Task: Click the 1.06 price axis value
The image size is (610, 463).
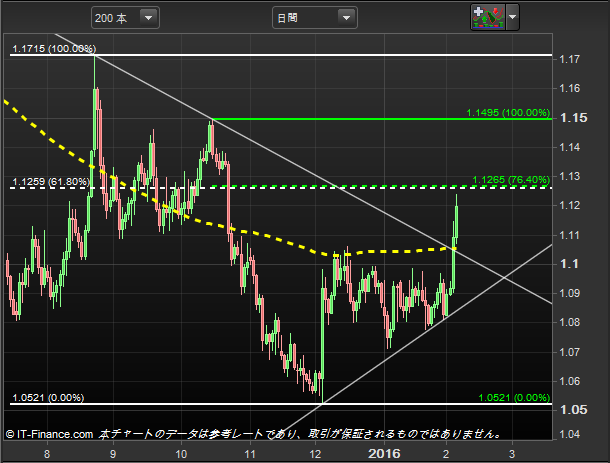Action: tap(569, 381)
